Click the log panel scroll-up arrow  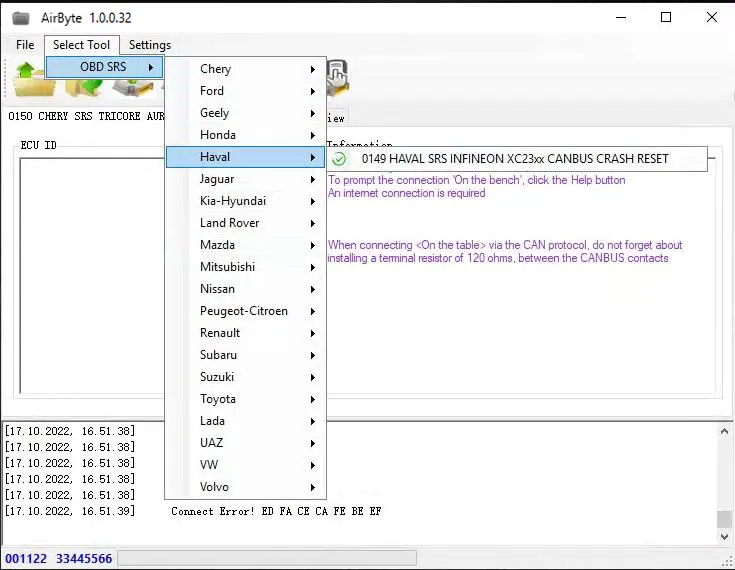click(x=725, y=430)
